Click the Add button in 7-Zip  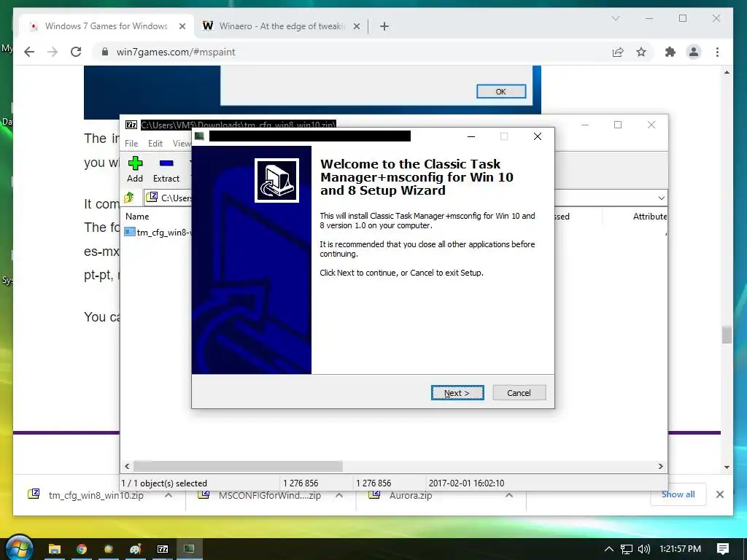(135, 169)
